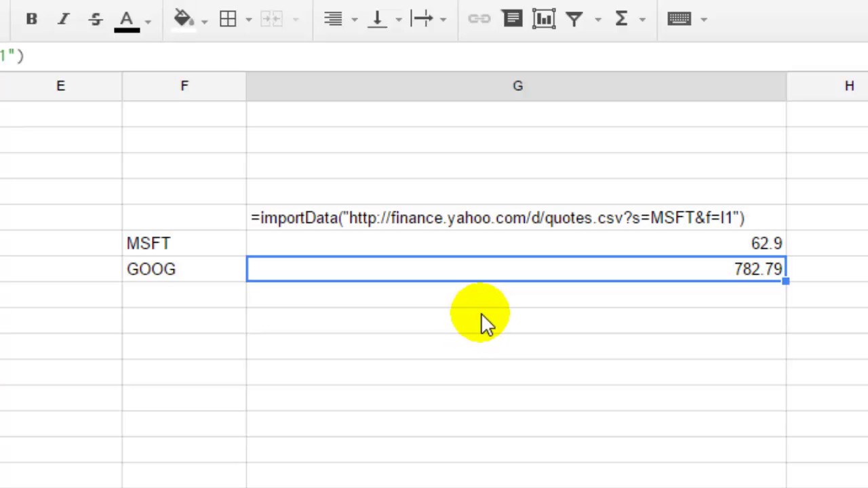Click into the formula bar text
The image size is (868, 488).
[12, 56]
